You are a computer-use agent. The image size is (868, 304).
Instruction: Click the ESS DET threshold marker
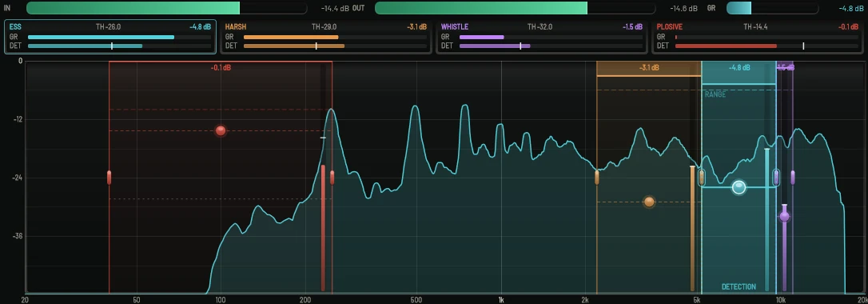pyautogui.click(x=112, y=46)
